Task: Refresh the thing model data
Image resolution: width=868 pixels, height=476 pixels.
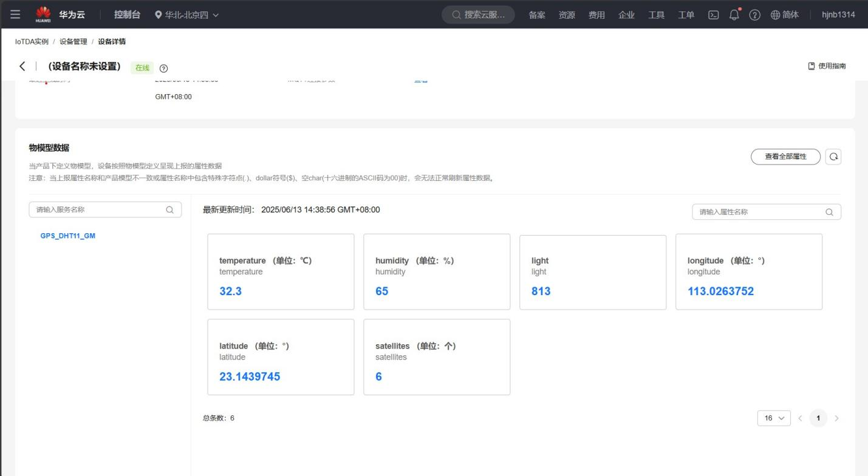Action: 833,157
